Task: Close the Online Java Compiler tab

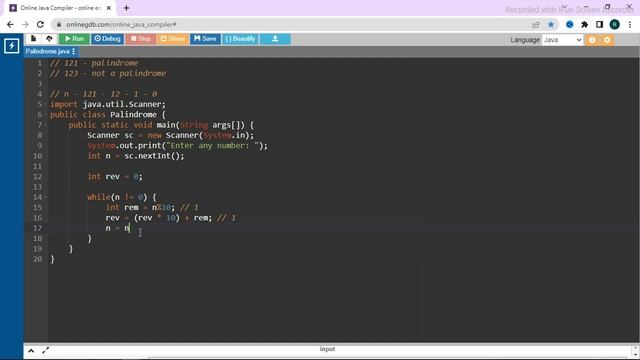Action: [x=109, y=8]
